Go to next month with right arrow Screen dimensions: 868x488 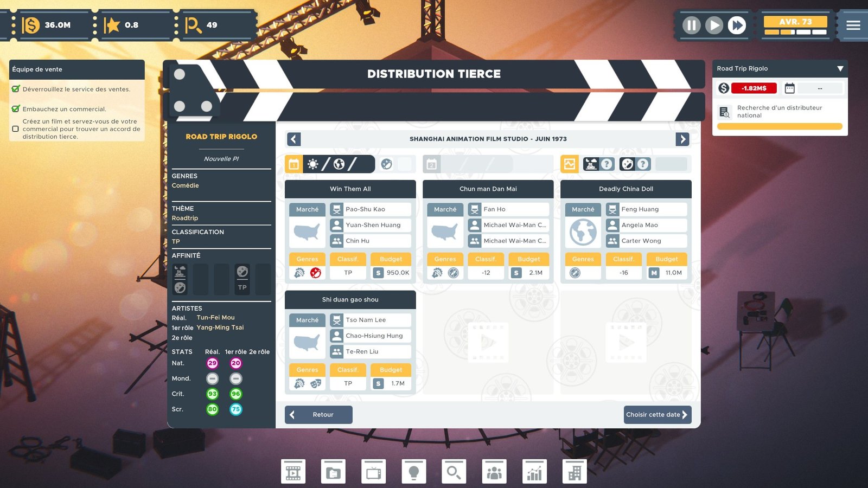pos(682,139)
